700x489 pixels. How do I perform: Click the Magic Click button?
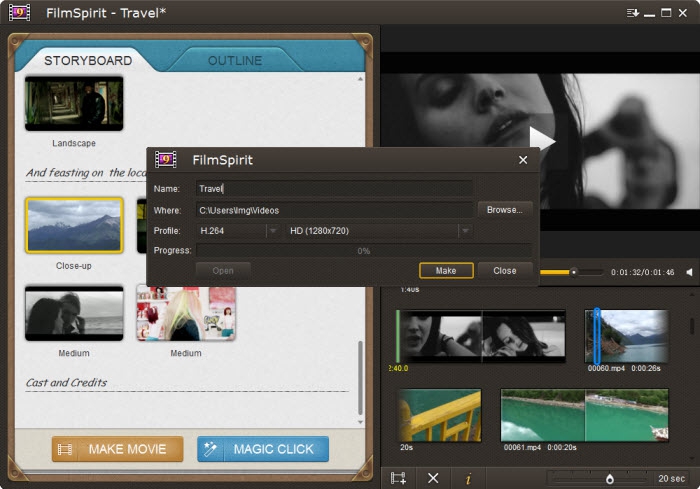pos(263,449)
